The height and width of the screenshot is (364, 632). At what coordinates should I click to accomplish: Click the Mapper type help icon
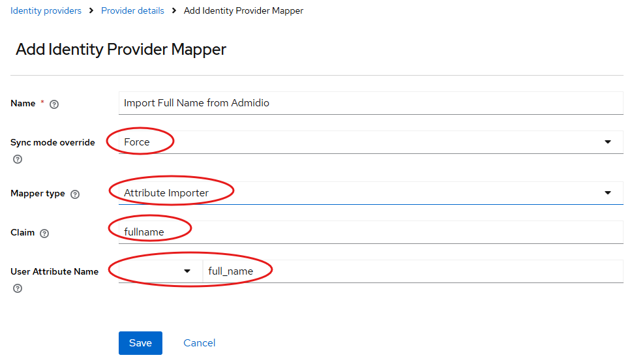click(75, 194)
